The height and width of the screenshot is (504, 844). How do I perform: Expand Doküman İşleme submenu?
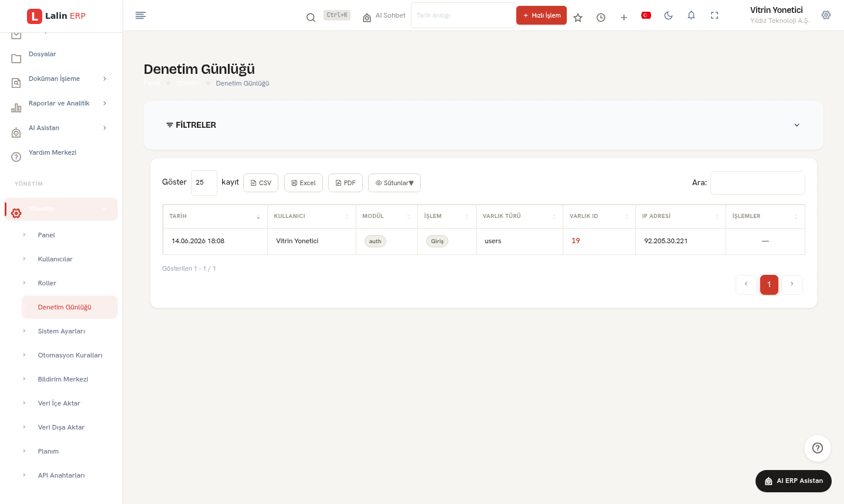(x=61, y=79)
